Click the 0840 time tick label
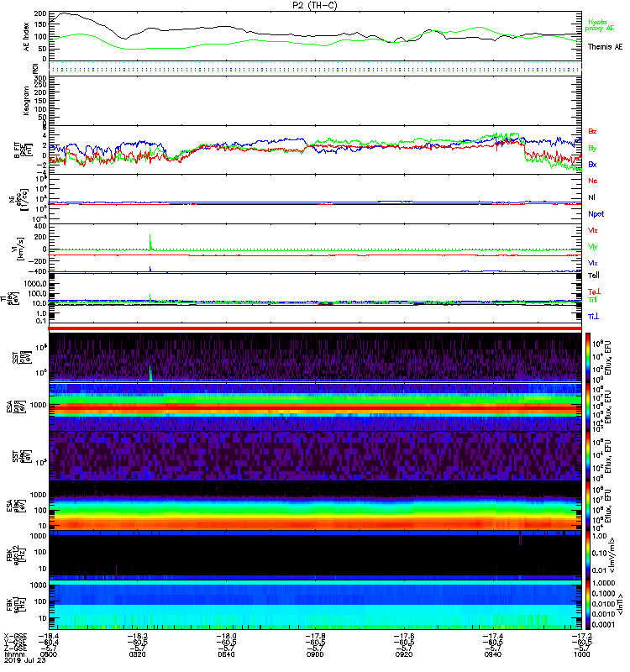The width and height of the screenshot is (630, 672). click(226, 654)
